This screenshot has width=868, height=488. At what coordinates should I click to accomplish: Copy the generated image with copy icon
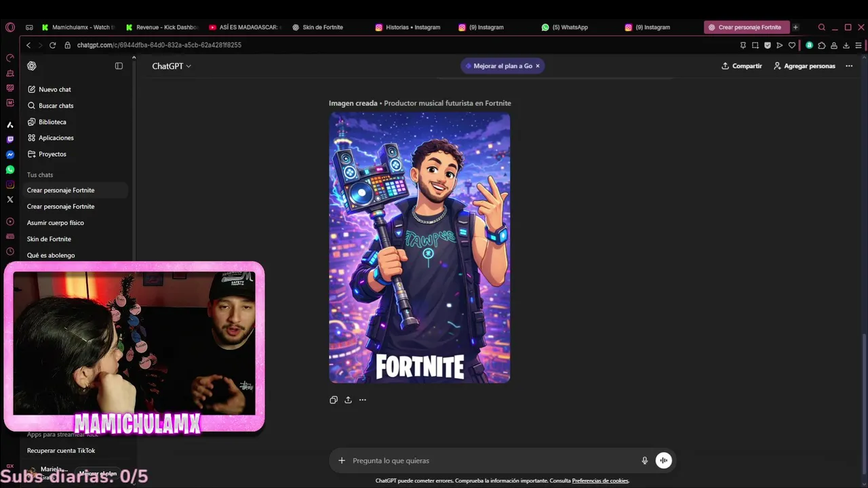coord(334,400)
